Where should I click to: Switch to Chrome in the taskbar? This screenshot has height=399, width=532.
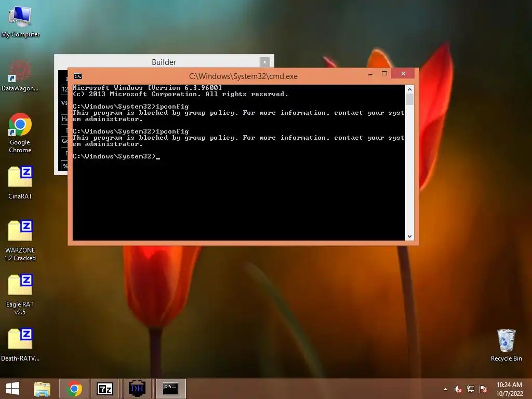(74, 389)
